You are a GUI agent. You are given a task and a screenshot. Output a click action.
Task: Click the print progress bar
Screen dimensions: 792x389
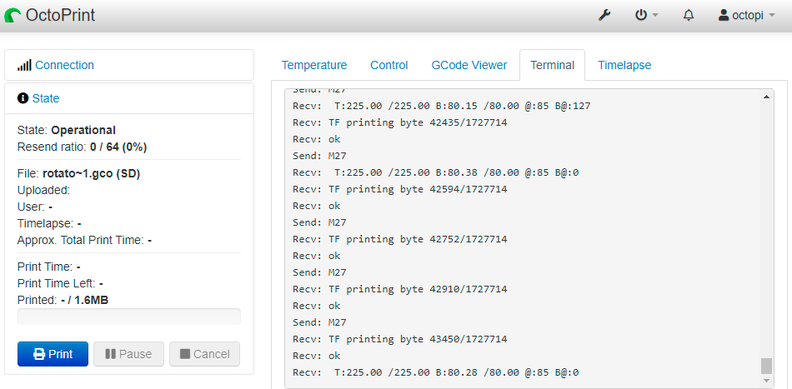click(x=129, y=317)
